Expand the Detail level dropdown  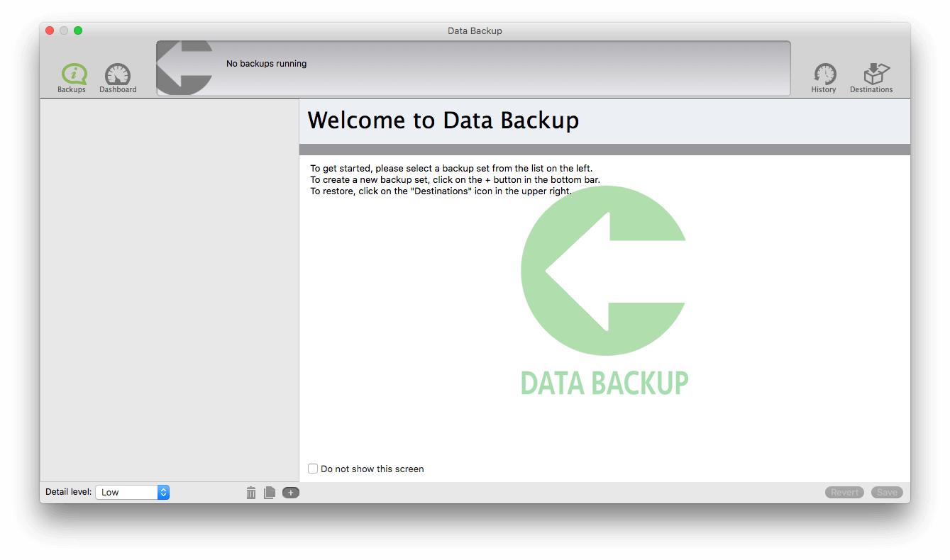tap(133, 492)
